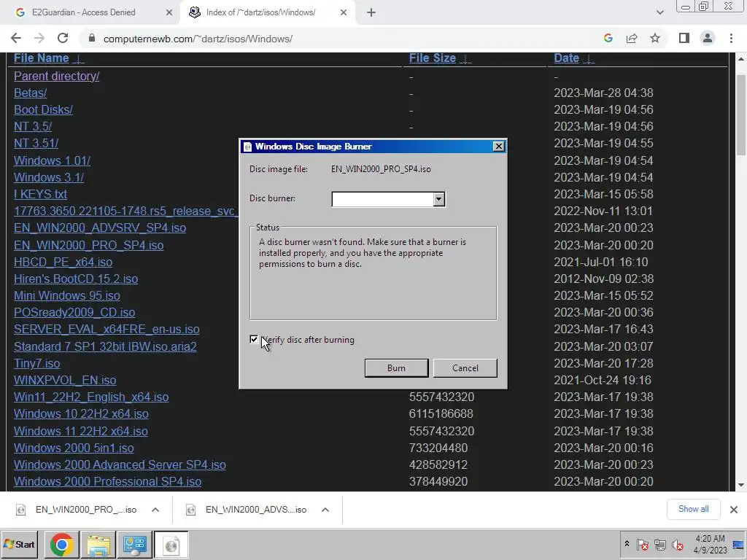The width and height of the screenshot is (747, 560).
Task: Open the Parent directory link
Action: [57, 76]
